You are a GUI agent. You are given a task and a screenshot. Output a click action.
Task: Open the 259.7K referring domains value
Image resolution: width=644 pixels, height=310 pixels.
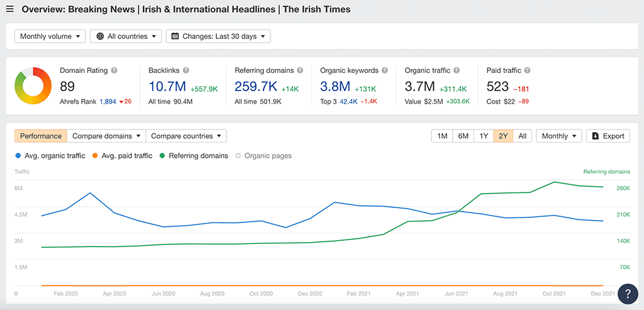click(256, 87)
